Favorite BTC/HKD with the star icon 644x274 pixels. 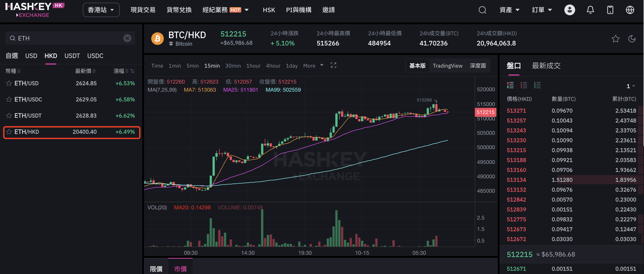615,39
